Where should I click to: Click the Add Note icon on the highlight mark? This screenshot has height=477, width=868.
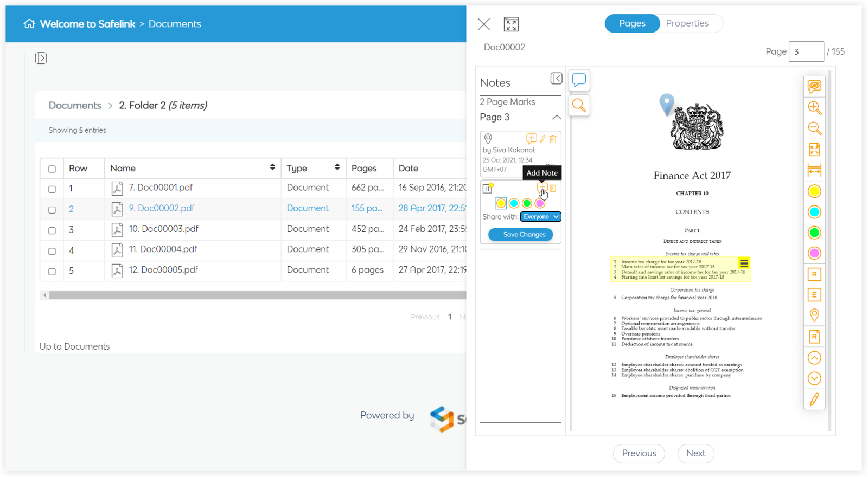coord(541,188)
